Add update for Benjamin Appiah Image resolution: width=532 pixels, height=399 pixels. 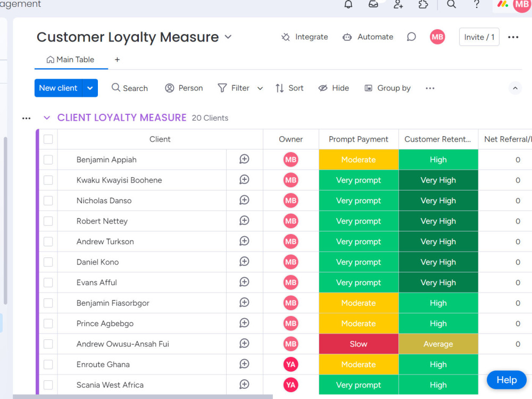tap(244, 159)
